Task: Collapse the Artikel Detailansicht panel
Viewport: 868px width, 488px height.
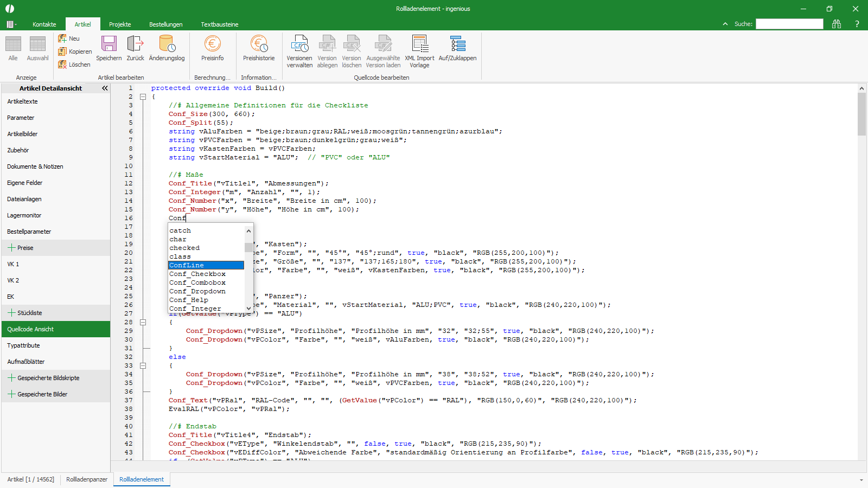Action: 105,88
